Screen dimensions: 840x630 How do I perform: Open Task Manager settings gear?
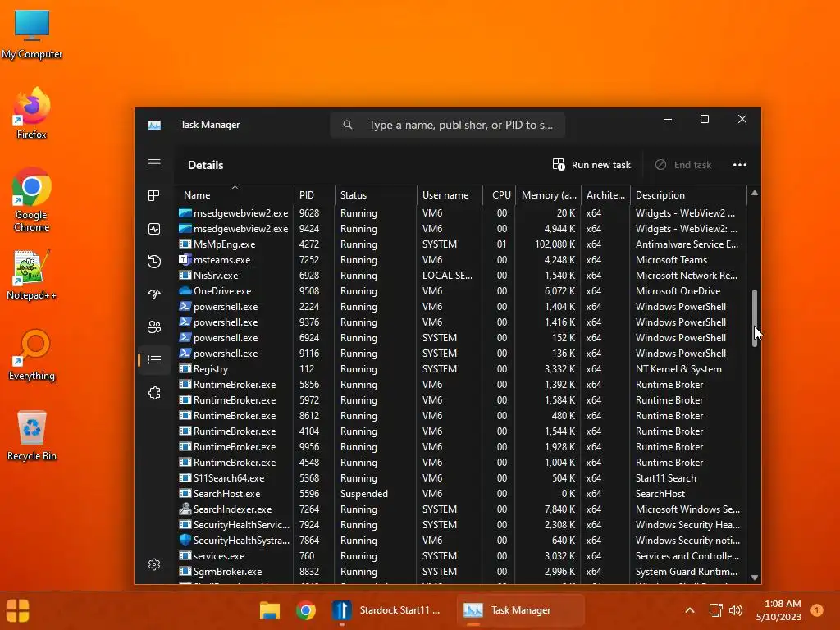tap(154, 564)
